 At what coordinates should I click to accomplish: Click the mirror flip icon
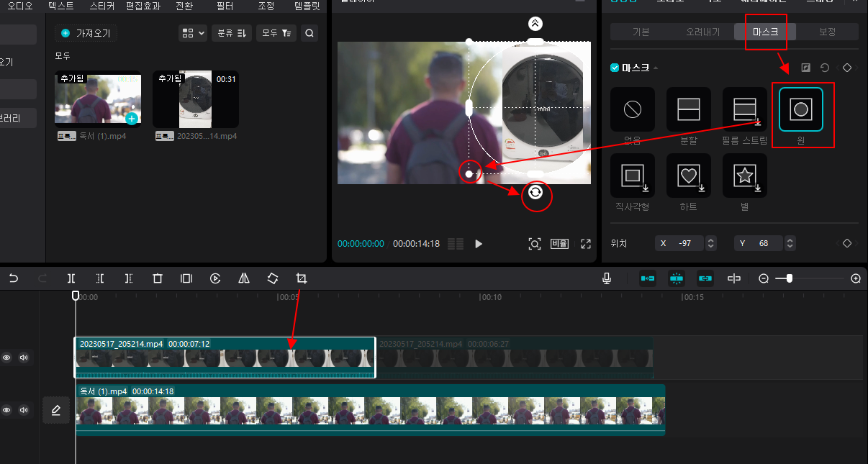coord(244,278)
